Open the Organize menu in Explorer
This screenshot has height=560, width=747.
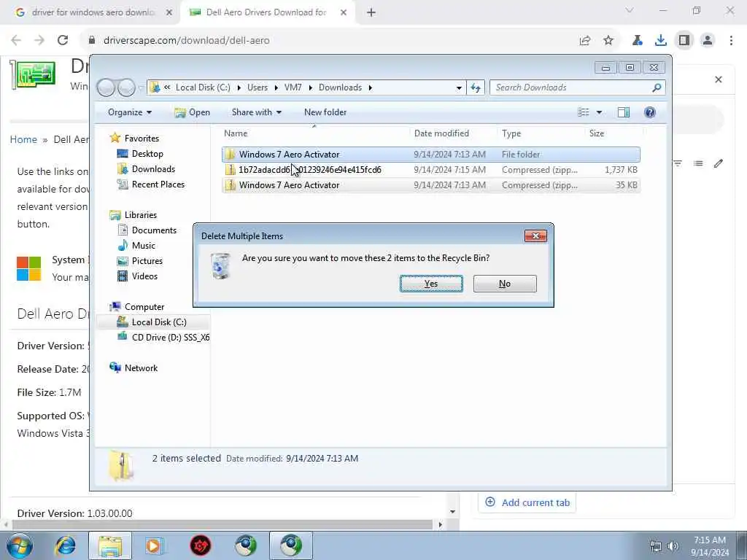click(x=130, y=112)
